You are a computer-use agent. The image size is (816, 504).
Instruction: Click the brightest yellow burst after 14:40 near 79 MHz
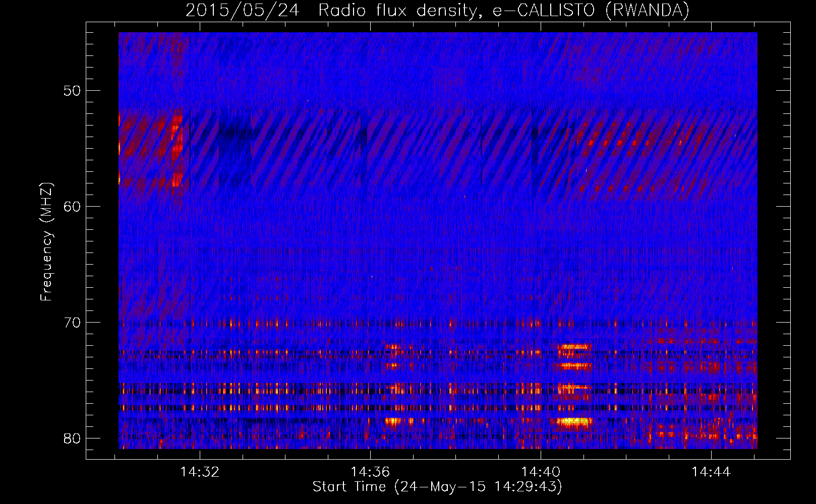pyautogui.click(x=574, y=421)
